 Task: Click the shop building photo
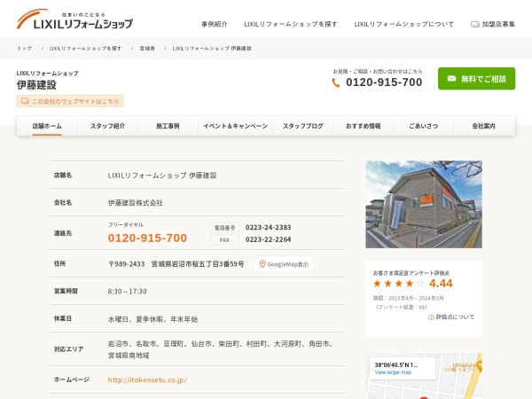(x=424, y=204)
